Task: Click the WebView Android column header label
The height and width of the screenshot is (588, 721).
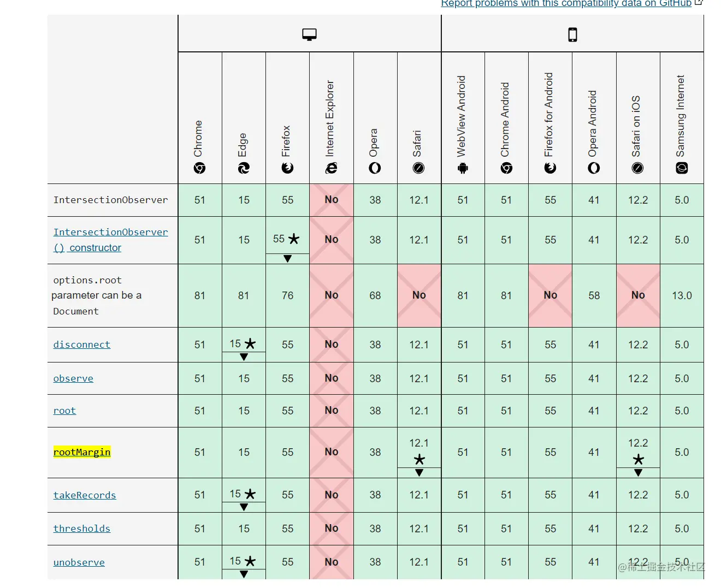Action: click(x=461, y=116)
